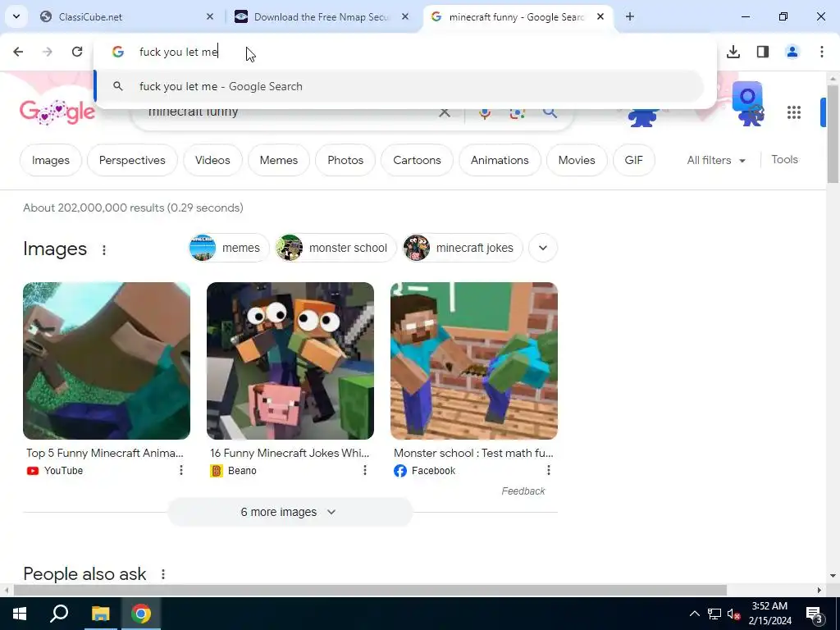Open Top 5 Funny Minecraft Animations thumbnail
840x630 pixels.
tap(107, 361)
